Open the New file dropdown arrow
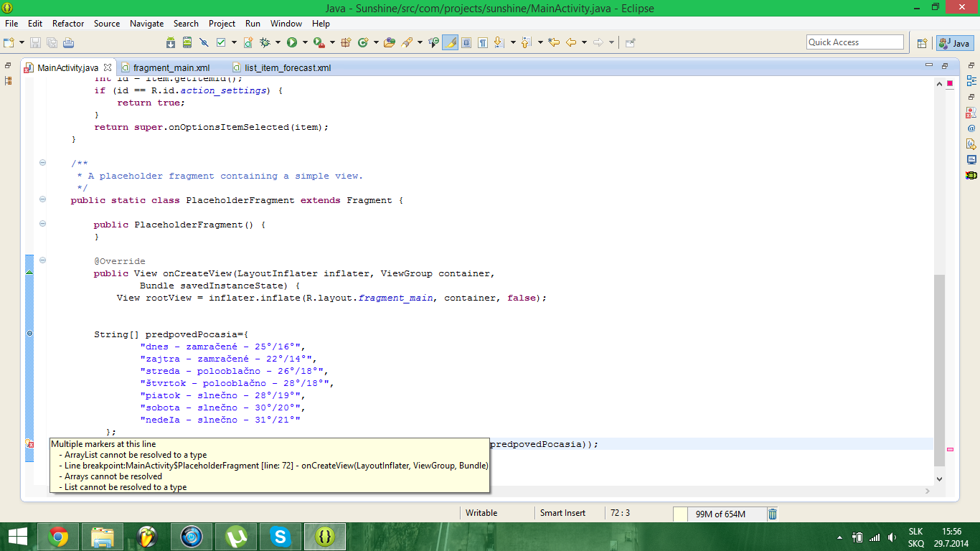This screenshot has width=980, height=551. 22,42
